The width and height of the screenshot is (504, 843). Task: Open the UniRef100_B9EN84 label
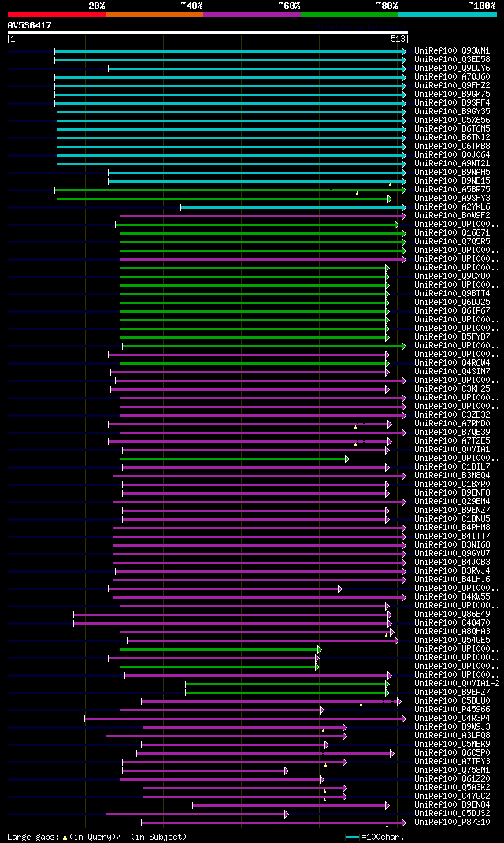coord(452,805)
